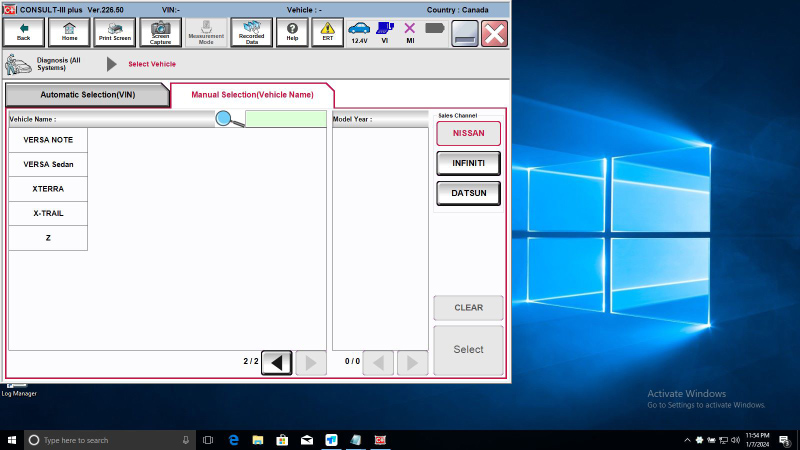Image resolution: width=800 pixels, height=450 pixels.
Task: Click the Select button
Action: (x=468, y=350)
